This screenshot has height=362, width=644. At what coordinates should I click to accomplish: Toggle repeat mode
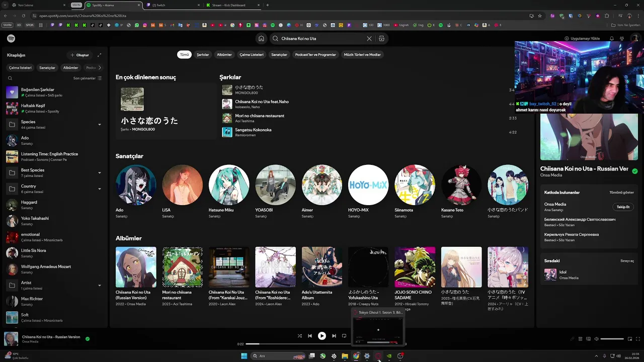pyautogui.click(x=344, y=336)
